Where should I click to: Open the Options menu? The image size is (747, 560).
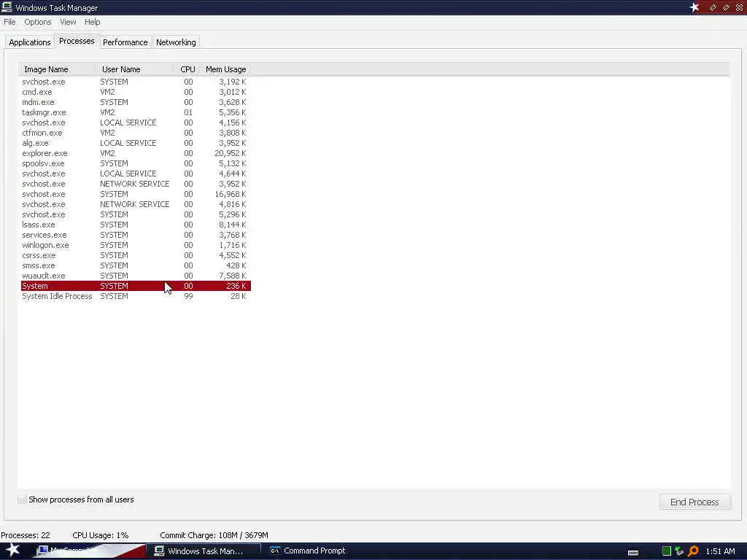(38, 22)
